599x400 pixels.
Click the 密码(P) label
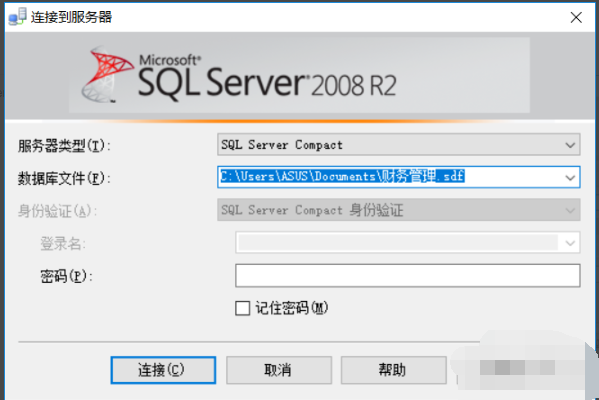(x=66, y=276)
